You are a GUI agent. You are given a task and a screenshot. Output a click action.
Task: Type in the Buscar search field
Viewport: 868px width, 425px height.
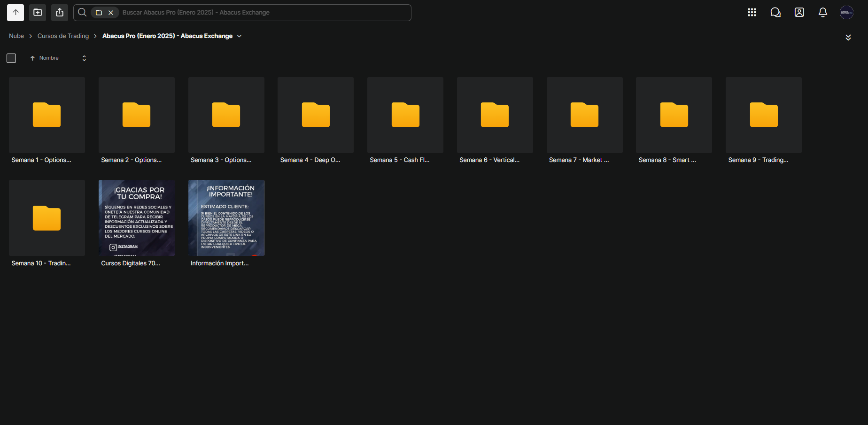(x=263, y=13)
